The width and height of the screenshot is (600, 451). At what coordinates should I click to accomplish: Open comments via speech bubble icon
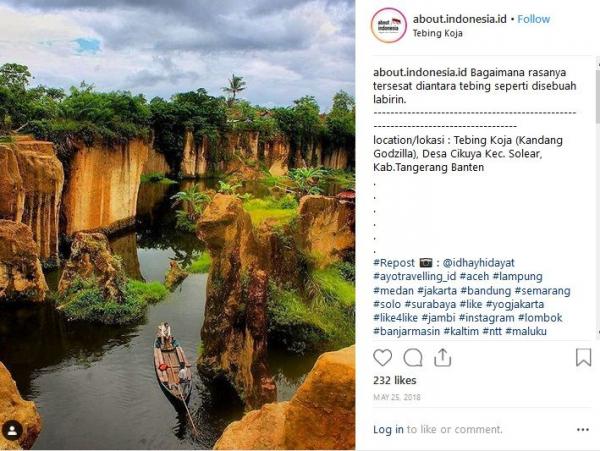[x=413, y=357]
